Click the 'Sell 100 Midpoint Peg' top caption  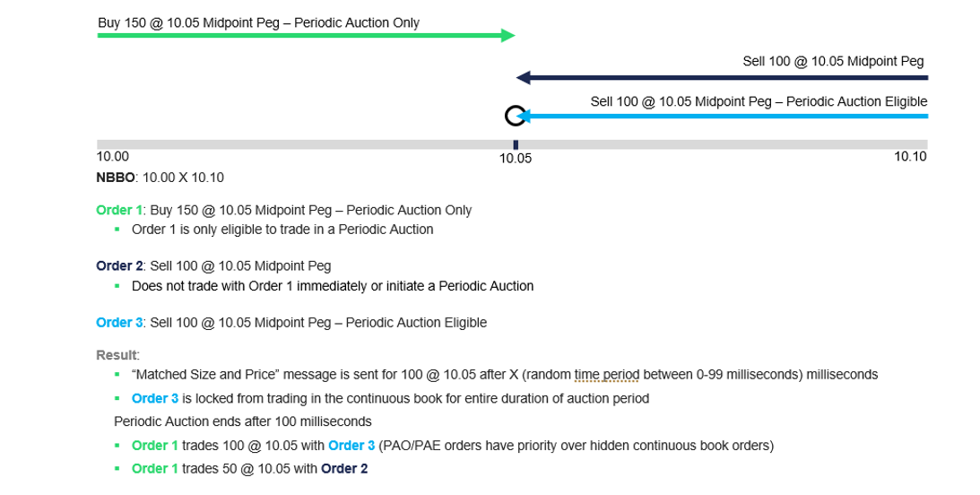pos(833,61)
